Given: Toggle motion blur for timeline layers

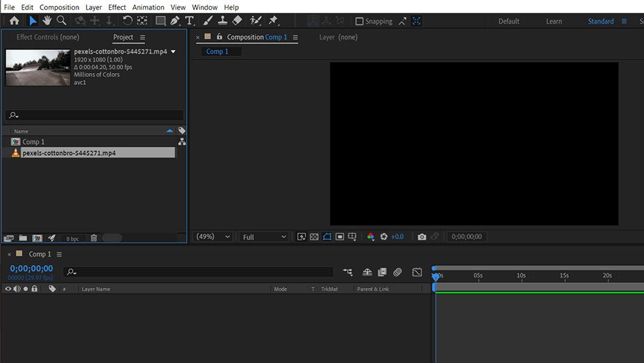Looking at the screenshot, I should (397, 272).
